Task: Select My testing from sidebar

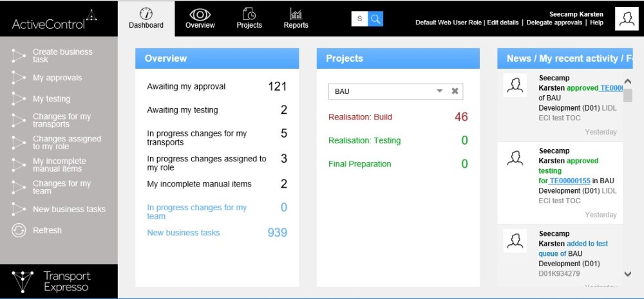Action: tap(52, 99)
